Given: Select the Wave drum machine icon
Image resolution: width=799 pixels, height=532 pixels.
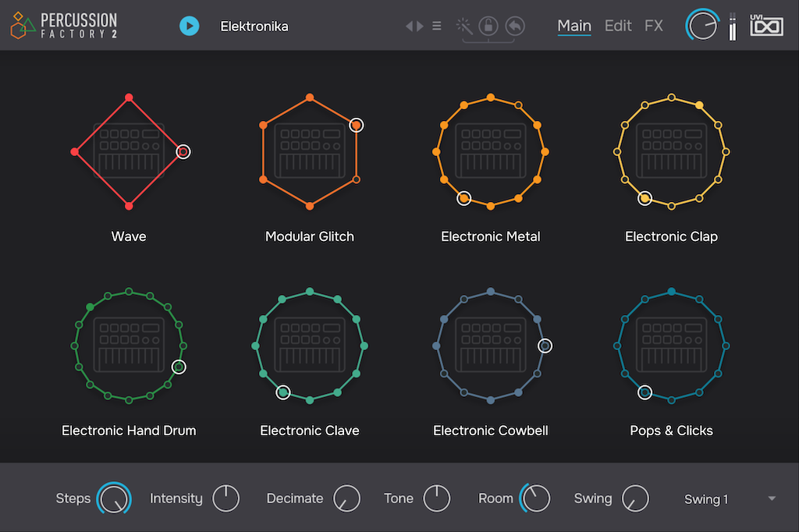Looking at the screenshot, I should tap(129, 151).
